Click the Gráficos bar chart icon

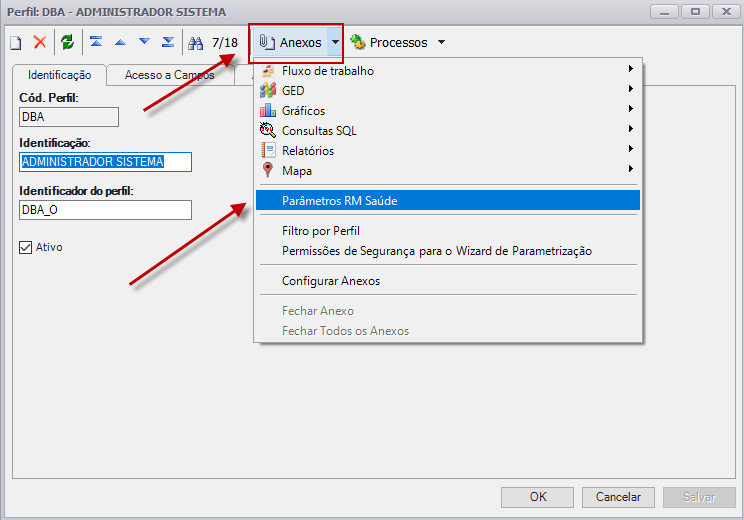coord(268,110)
